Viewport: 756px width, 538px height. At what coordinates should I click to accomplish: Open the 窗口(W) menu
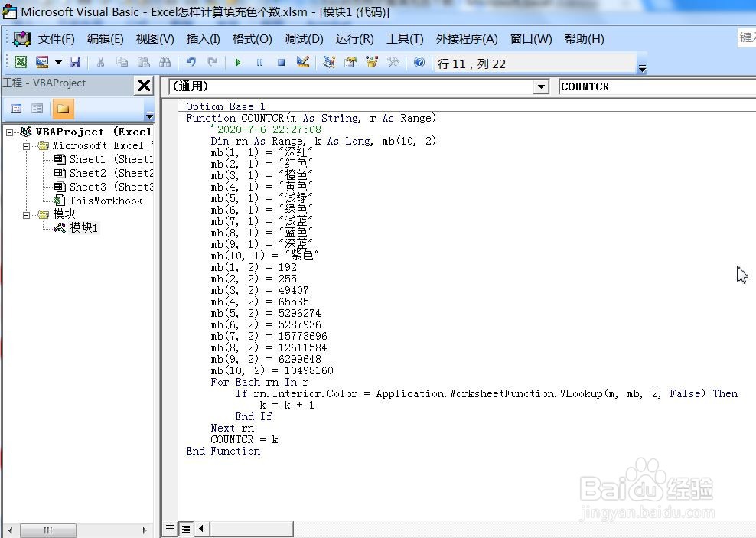coord(531,39)
